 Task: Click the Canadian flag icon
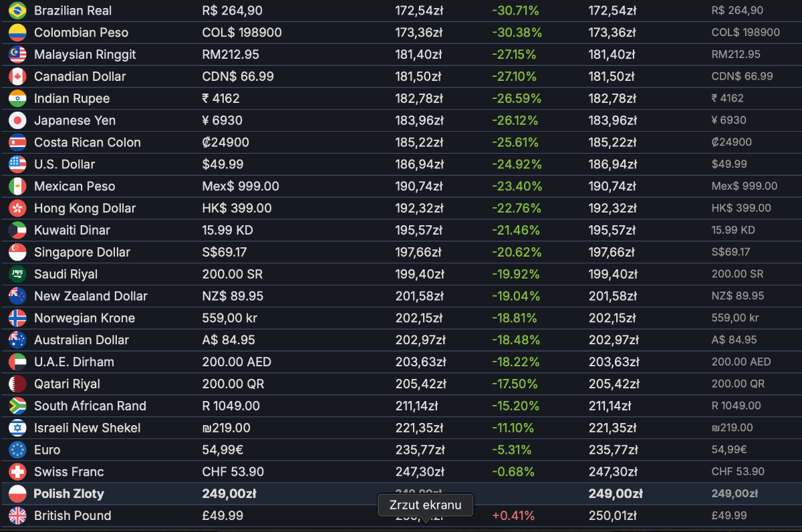coord(17,77)
